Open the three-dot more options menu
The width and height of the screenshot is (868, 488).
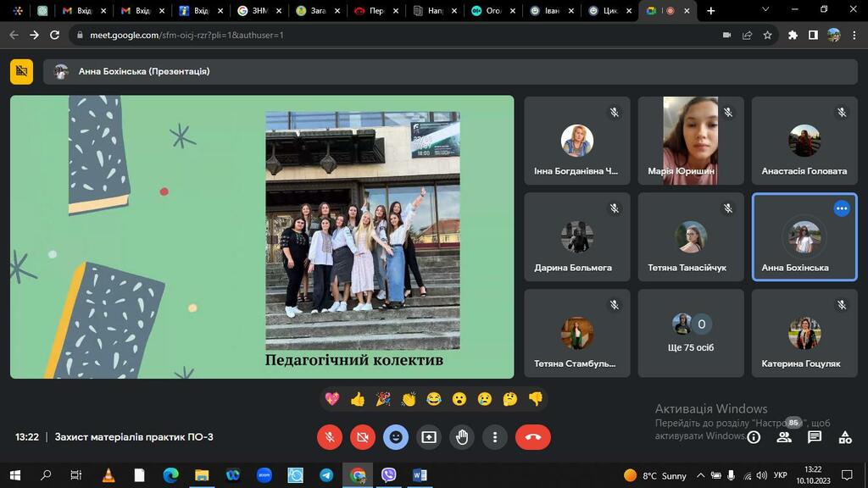point(495,437)
